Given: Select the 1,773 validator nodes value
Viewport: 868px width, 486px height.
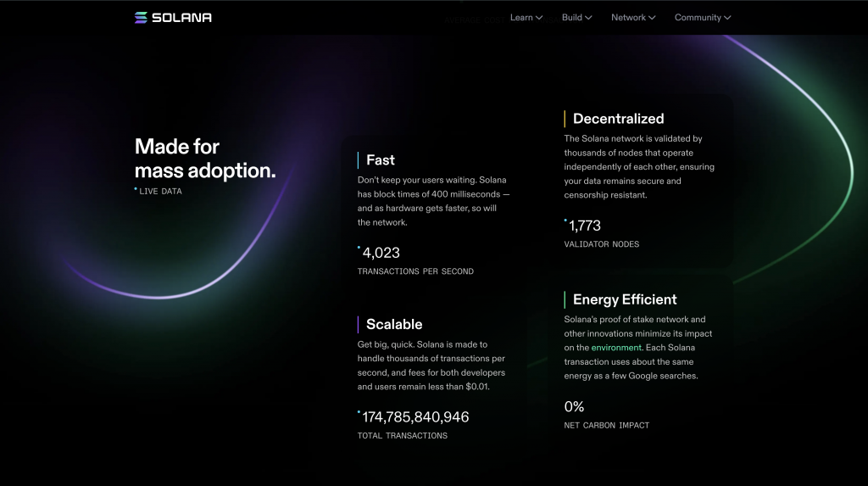Looking at the screenshot, I should click(x=585, y=226).
